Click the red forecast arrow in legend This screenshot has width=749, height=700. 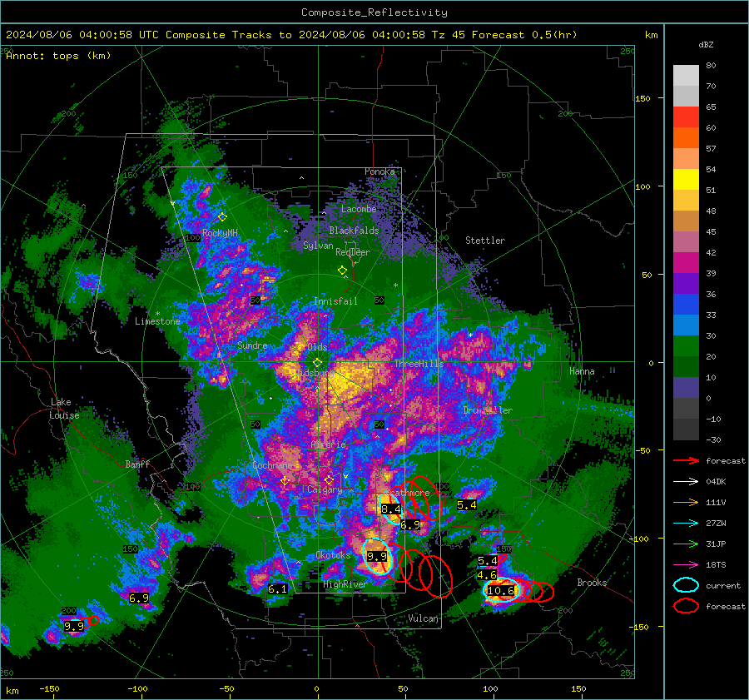[x=686, y=460]
